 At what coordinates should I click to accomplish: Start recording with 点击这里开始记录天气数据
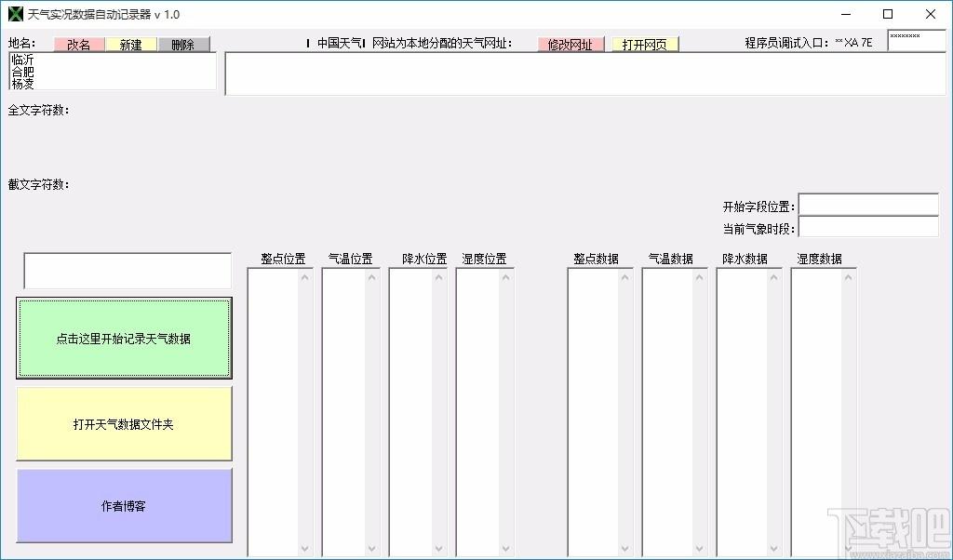click(124, 339)
